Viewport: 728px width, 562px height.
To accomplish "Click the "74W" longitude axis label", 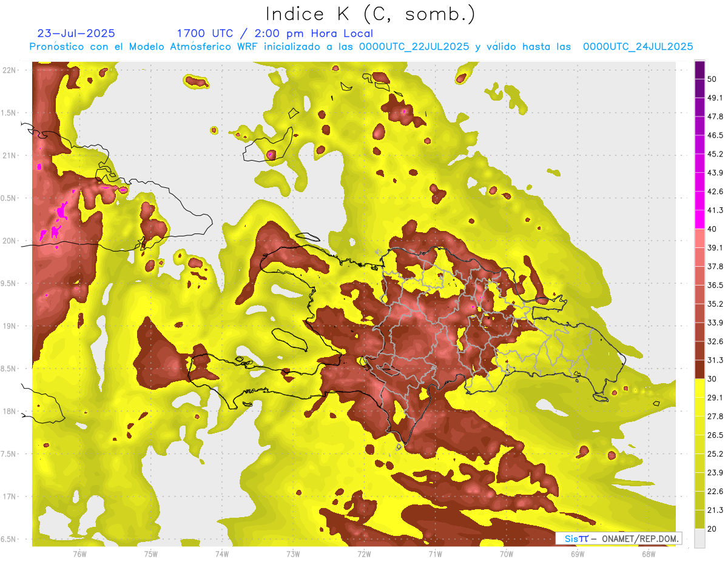I will [222, 554].
